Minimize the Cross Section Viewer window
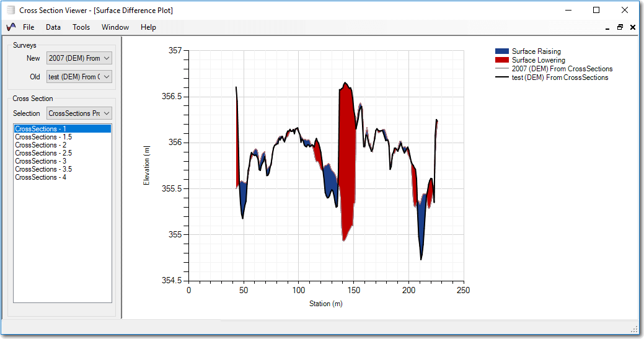The image size is (644, 339). 568,10
